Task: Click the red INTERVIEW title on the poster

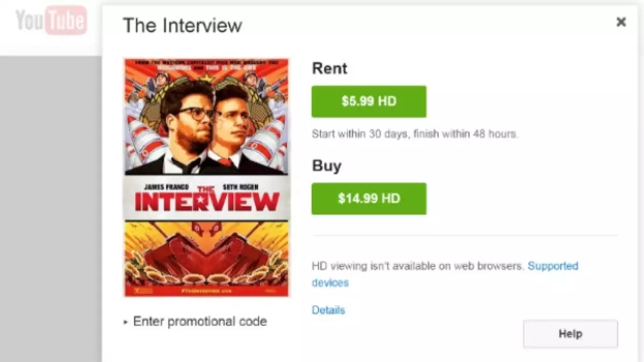Action: (x=207, y=201)
